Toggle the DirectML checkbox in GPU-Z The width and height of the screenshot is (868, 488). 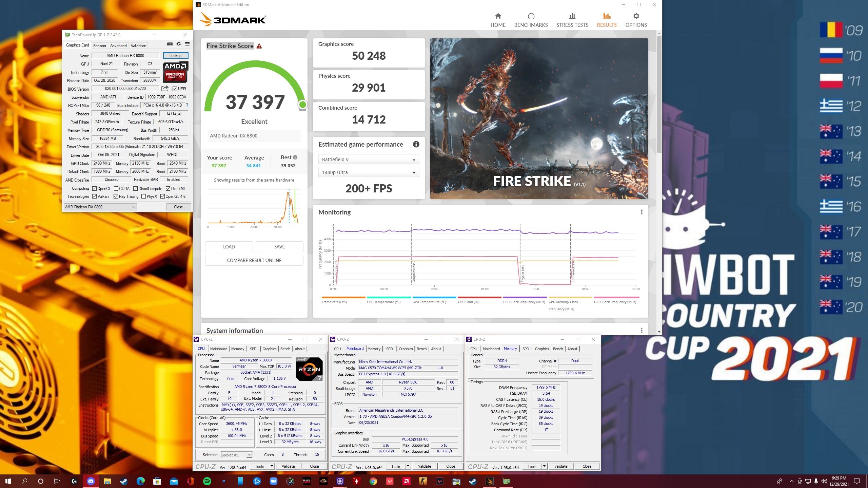pos(168,189)
